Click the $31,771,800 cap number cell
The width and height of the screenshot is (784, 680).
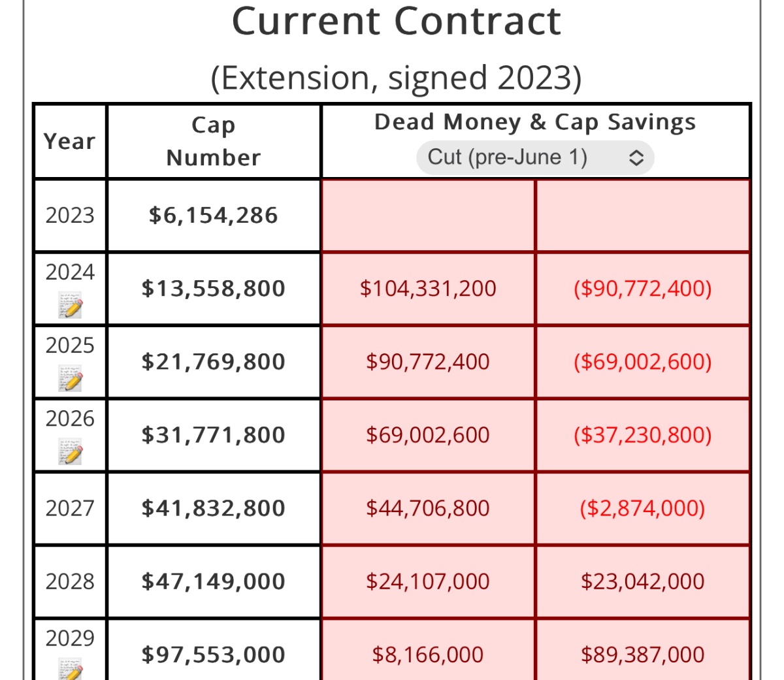(213, 435)
